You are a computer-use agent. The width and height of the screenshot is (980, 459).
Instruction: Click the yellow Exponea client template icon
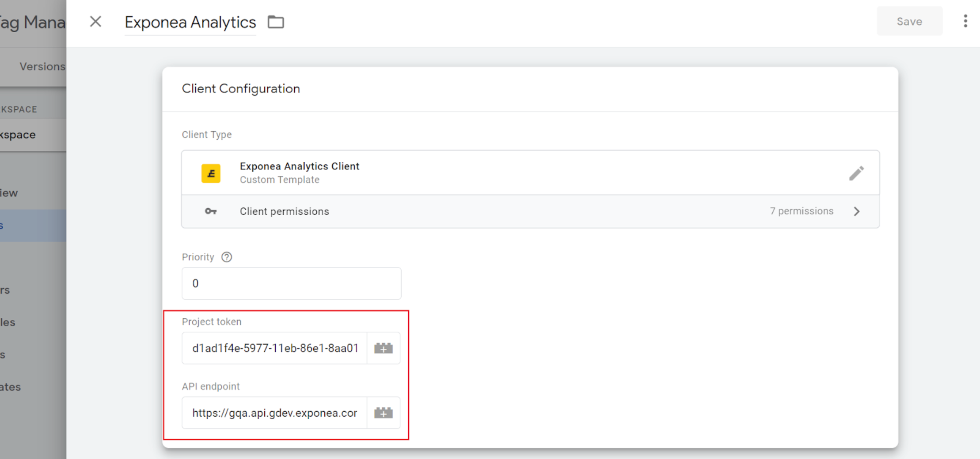(x=211, y=173)
